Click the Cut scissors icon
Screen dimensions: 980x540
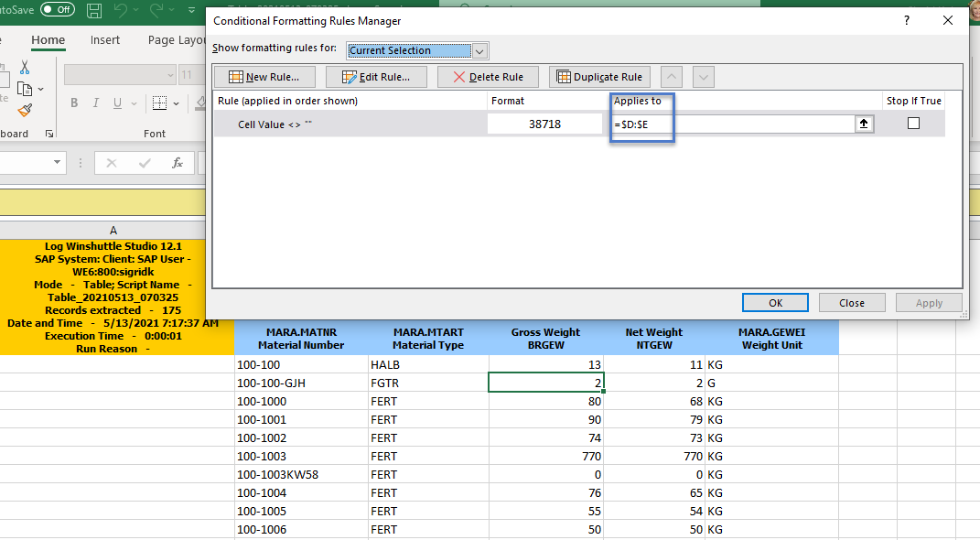click(x=25, y=68)
